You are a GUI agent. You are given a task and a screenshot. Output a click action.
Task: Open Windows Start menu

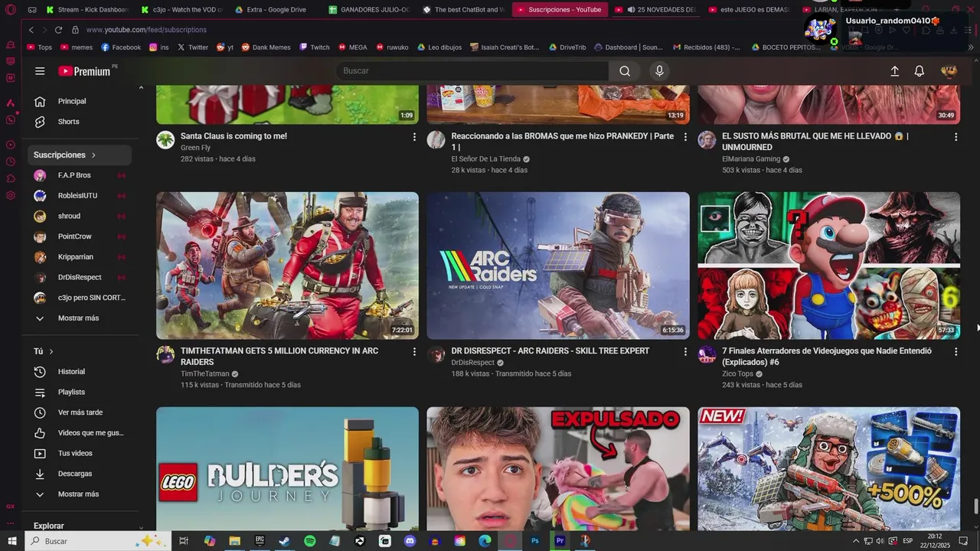pyautogui.click(x=11, y=541)
